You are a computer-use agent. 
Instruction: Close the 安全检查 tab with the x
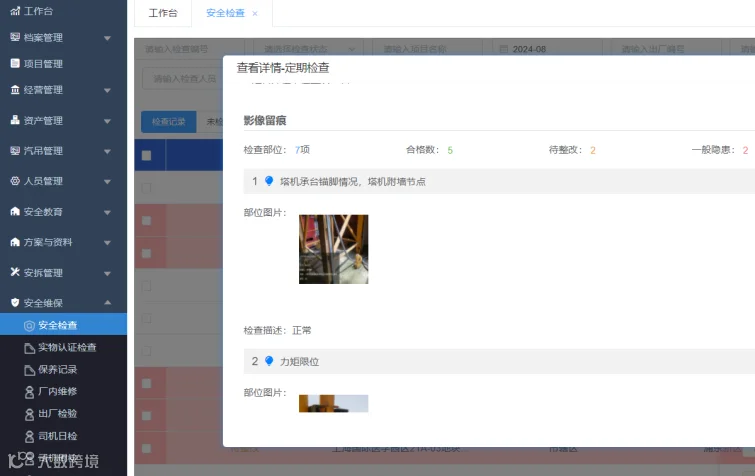255,13
